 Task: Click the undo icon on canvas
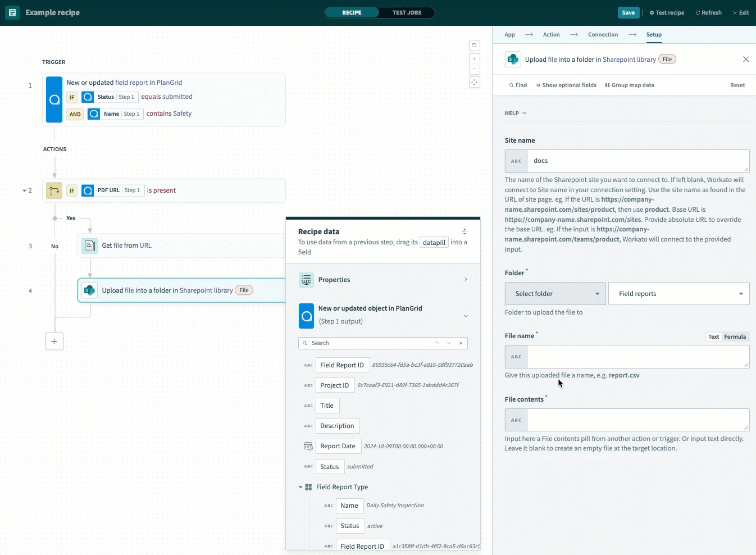point(474,46)
